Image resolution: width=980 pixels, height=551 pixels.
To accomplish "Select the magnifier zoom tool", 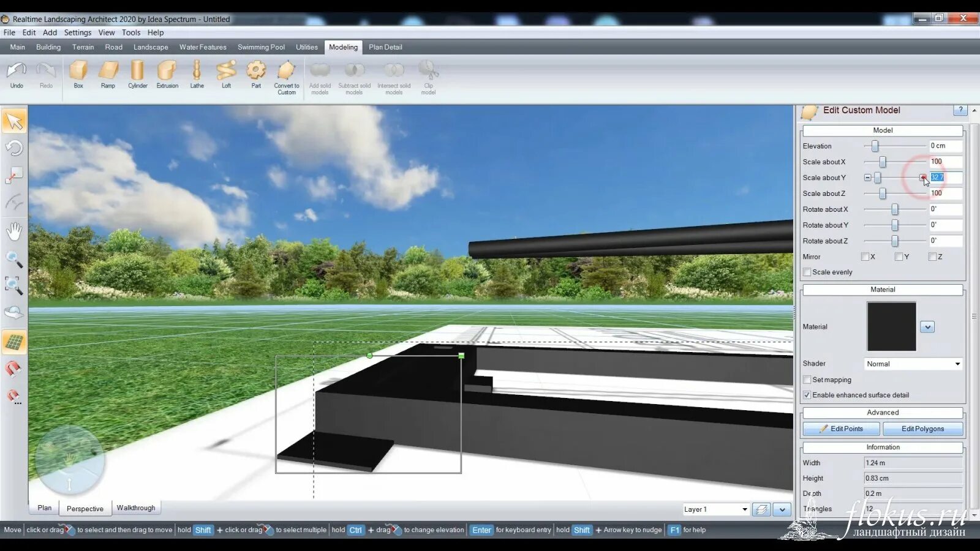I will click(x=14, y=258).
